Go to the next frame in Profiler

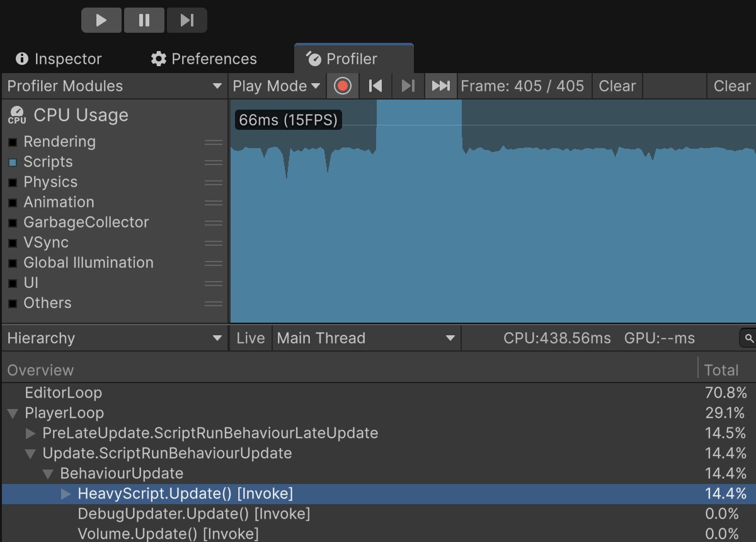pos(408,86)
